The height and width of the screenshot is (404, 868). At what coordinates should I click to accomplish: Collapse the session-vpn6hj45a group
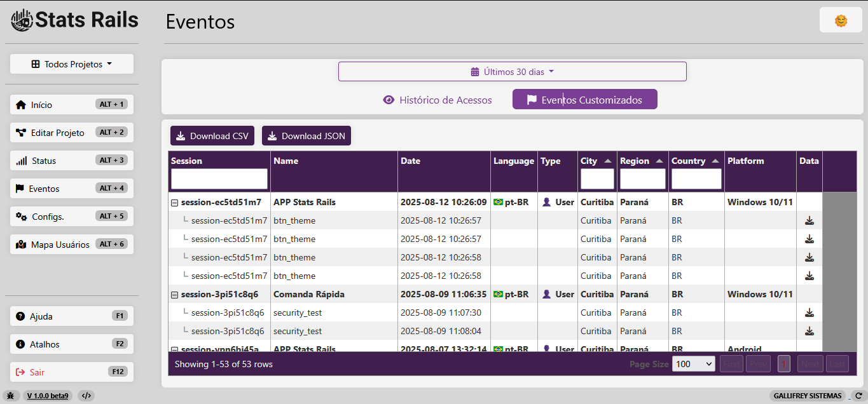coord(174,349)
